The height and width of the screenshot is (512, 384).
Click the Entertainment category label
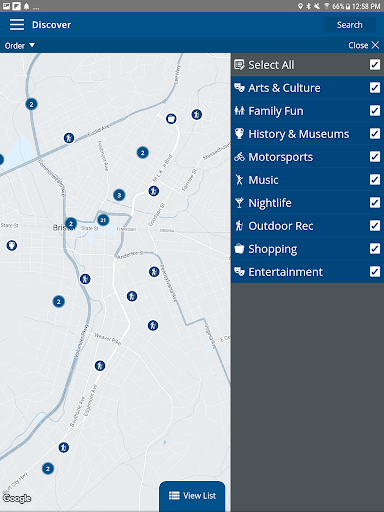285,272
